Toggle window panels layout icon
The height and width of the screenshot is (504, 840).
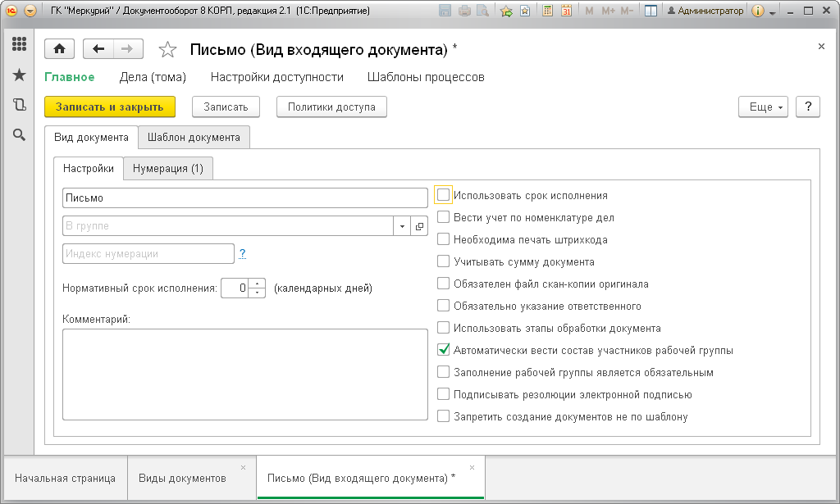coord(651,11)
